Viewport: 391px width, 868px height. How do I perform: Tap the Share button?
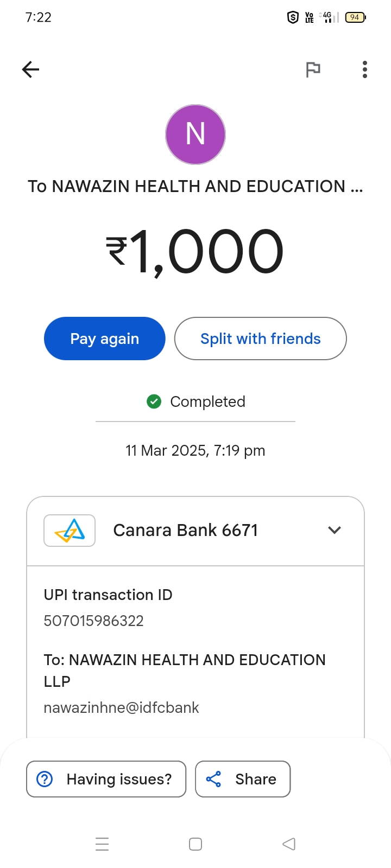tap(243, 779)
